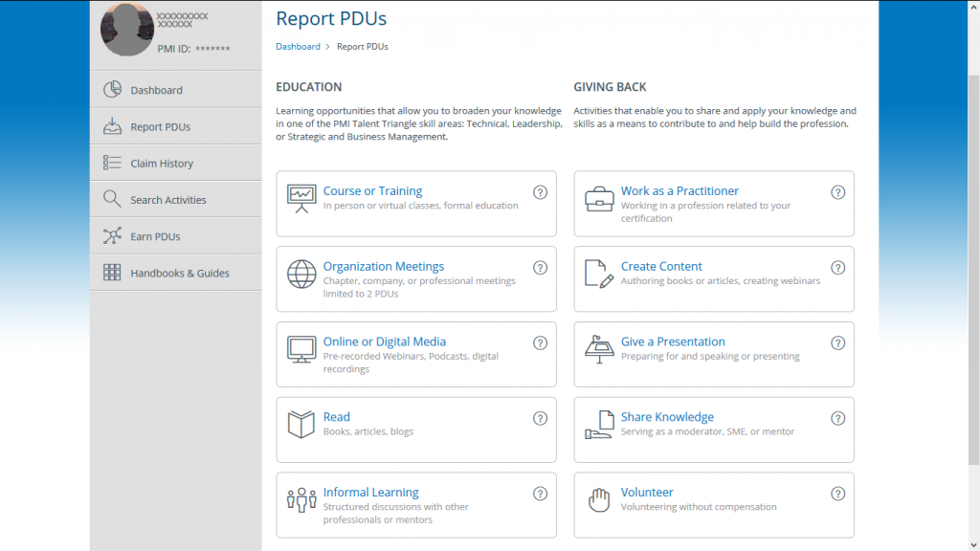
Task: Click the user profile avatar photo
Action: [127, 30]
